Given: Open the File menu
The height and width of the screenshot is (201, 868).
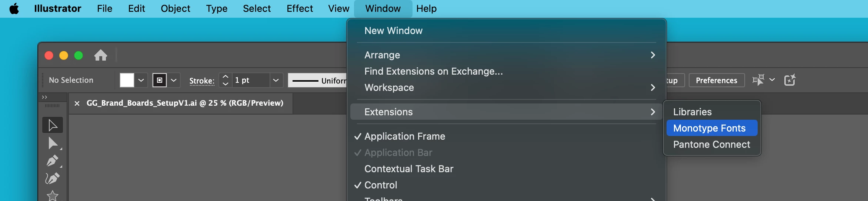Looking at the screenshot, I should click(x=104, y=8).
